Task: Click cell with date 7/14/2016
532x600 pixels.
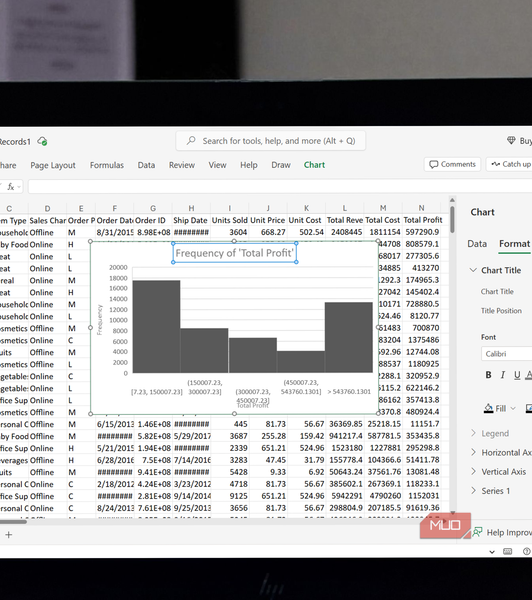Action: tap(191, 460)
